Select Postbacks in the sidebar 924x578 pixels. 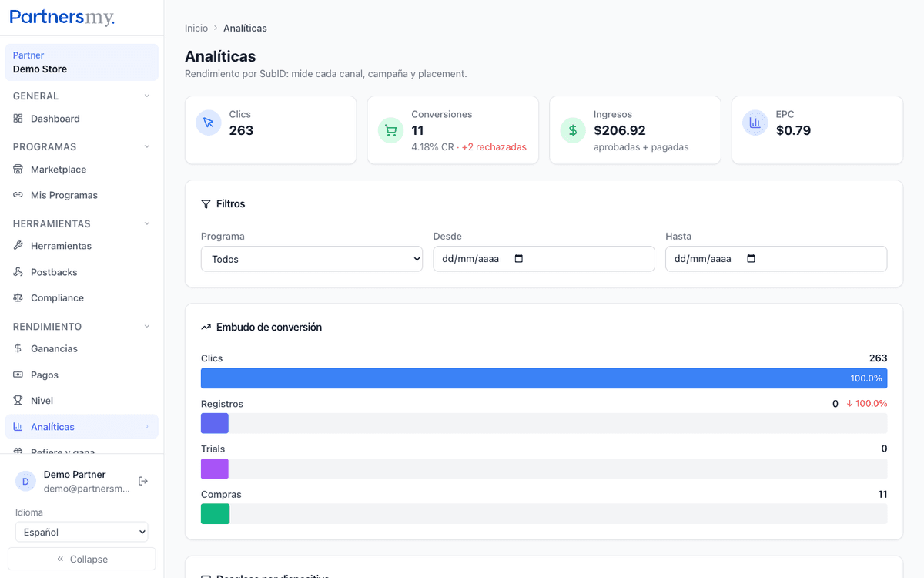click(82, 272)
